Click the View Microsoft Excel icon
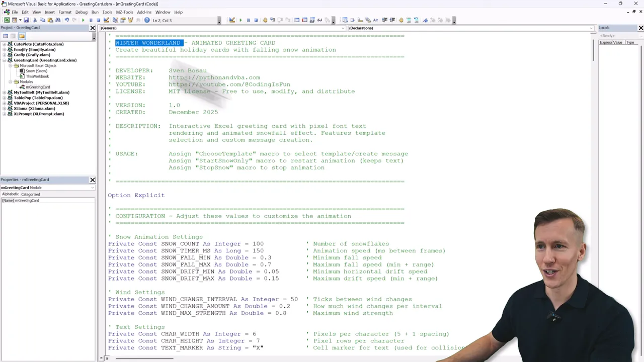Image resolution: width=644 pixels, height=362 pixels. [8, 20]
